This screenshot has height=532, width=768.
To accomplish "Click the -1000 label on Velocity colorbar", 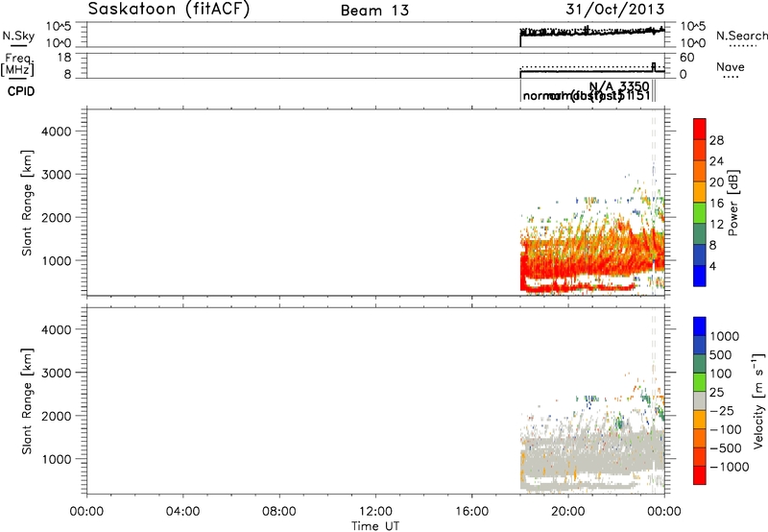I will pos(729,467).
